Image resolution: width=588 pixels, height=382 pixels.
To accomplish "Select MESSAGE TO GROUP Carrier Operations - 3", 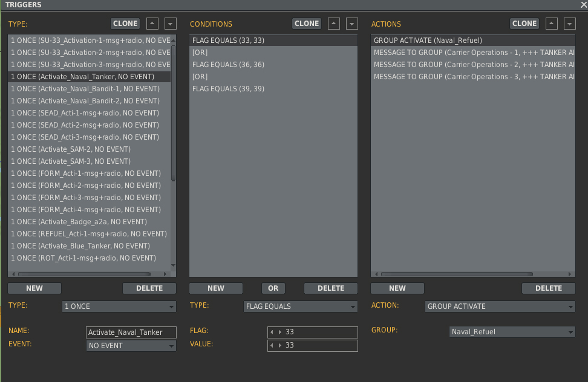I will [473, 76].
